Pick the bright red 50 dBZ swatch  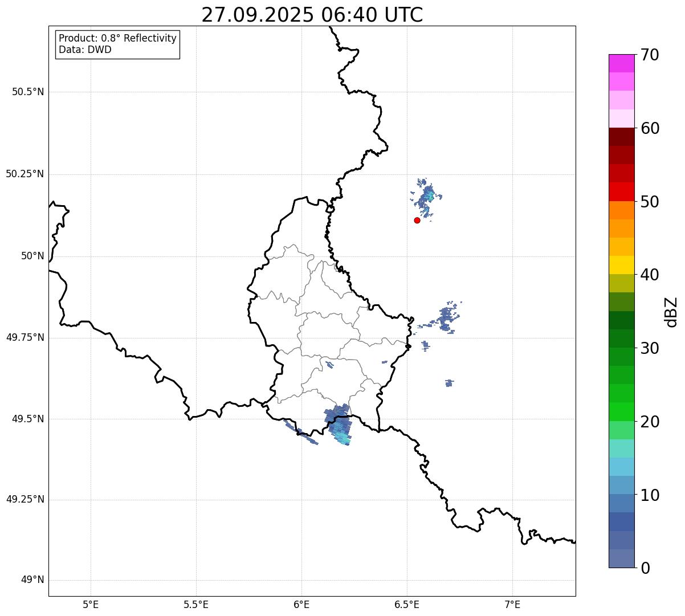tap(622, 192)
